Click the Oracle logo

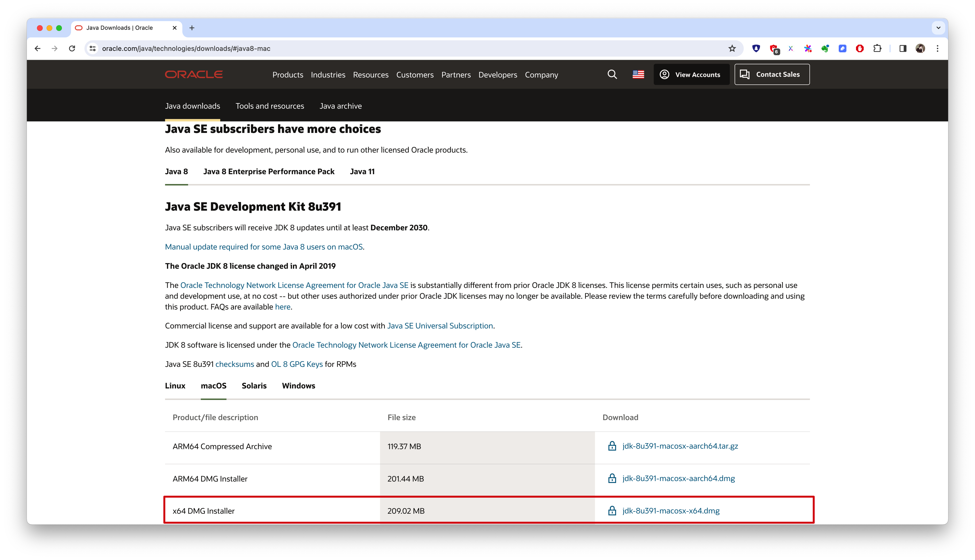[x=194, y=75]
